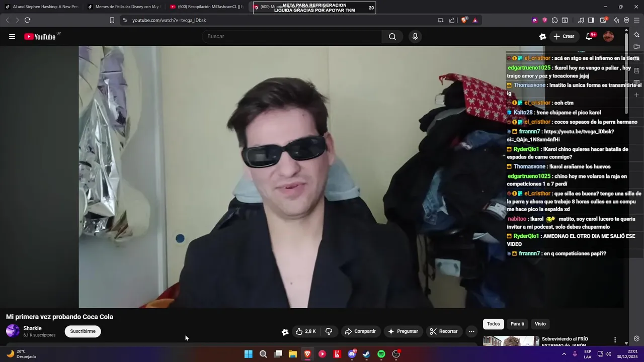Install app icon in address bar
Viewport: 644px width, 362px height.
[x=440, y=20]
